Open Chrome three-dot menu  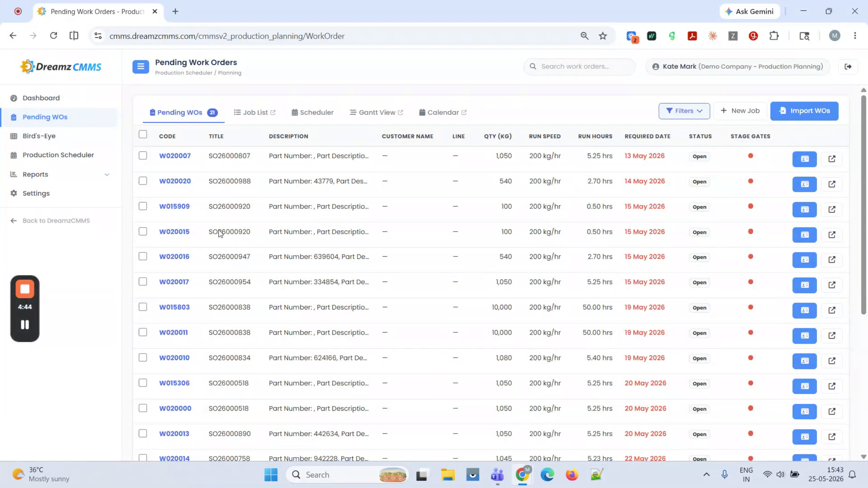(855, 36)
